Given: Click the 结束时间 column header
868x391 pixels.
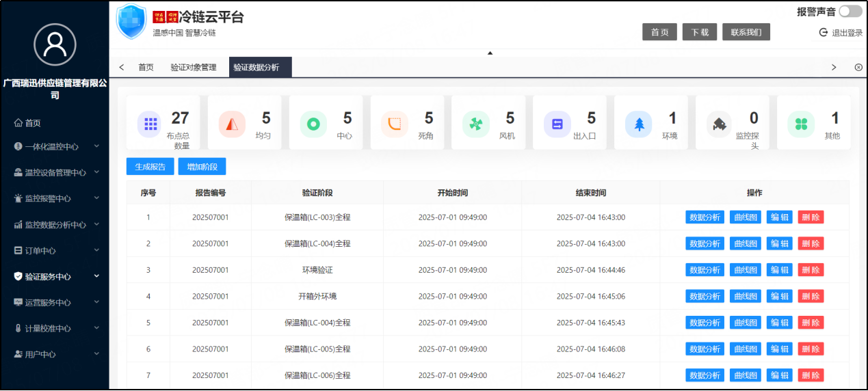Looking at the screenshot, I should pyautogui.click(x=591, y=193).
